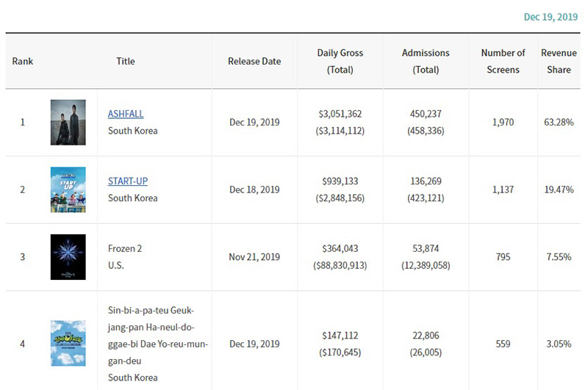Click the 19.47% revenue share cell
Viewport: 588px width, 390px height.
click(x=559, y=189)
